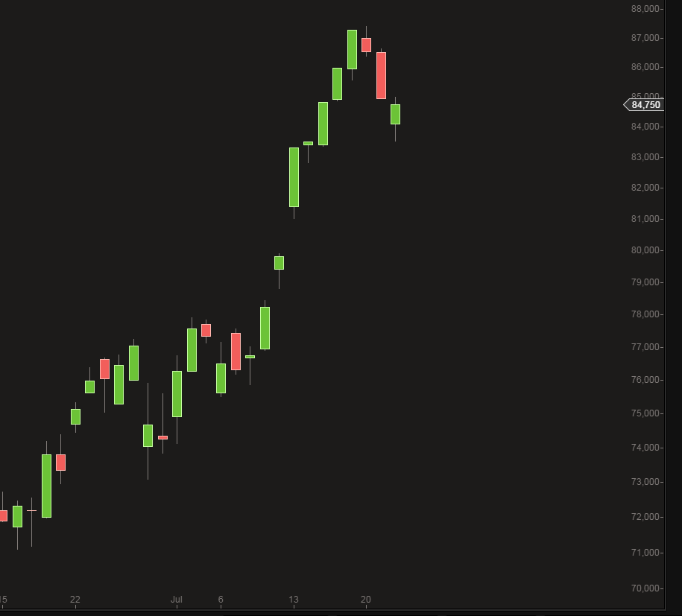Click the 80,000 price axis label
This screenshot has width=682, height=616.
pos(645,250)
